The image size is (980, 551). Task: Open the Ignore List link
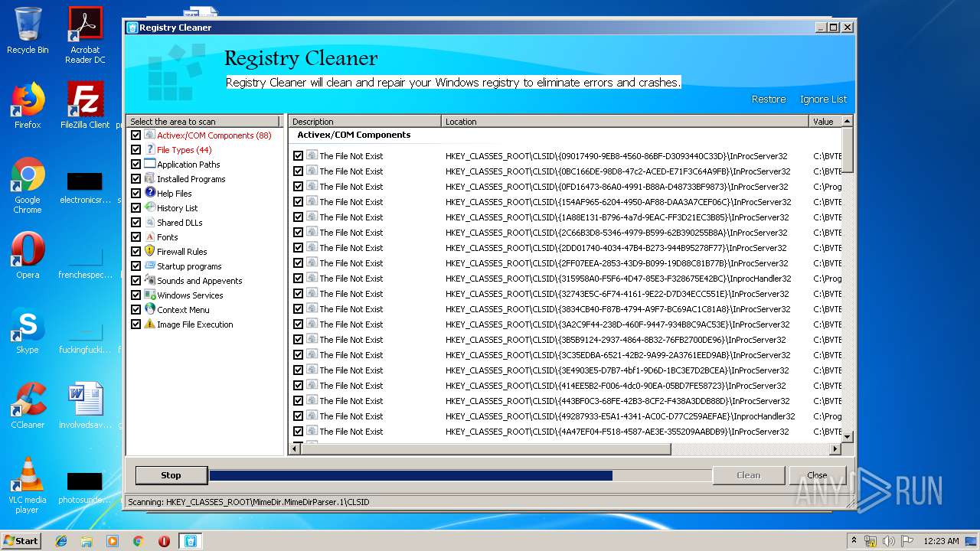[x=823, y=99]
